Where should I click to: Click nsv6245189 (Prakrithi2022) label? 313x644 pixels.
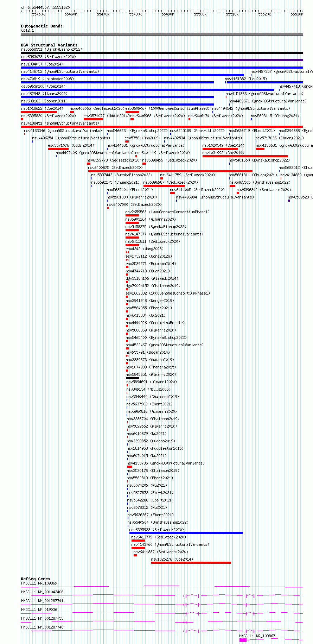(197, 131)
